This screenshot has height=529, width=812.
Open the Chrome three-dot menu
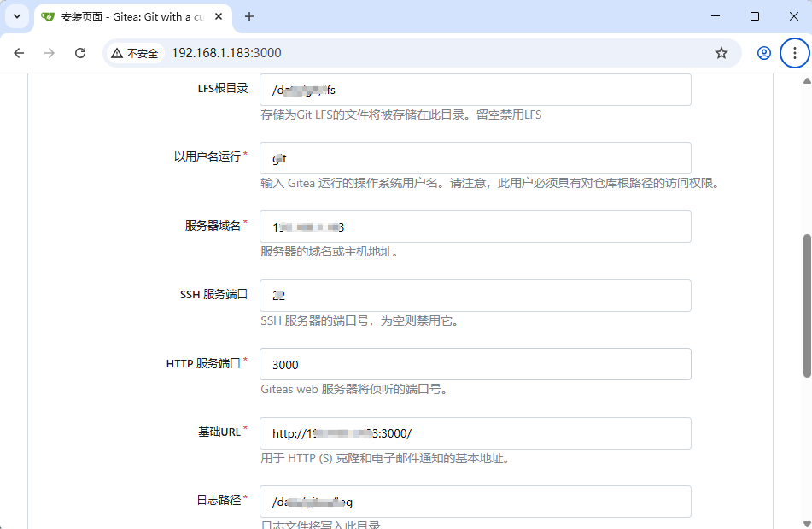click(795, 53)
